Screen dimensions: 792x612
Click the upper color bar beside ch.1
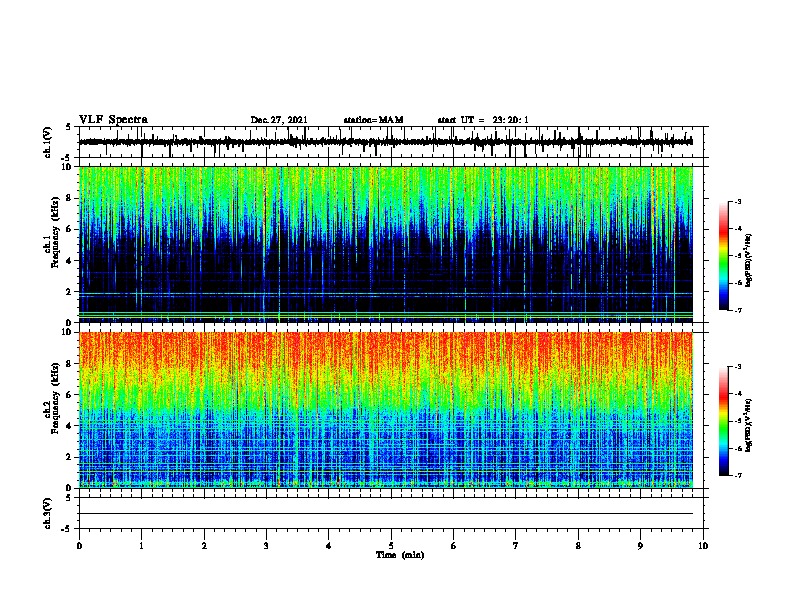click(724, 256)
